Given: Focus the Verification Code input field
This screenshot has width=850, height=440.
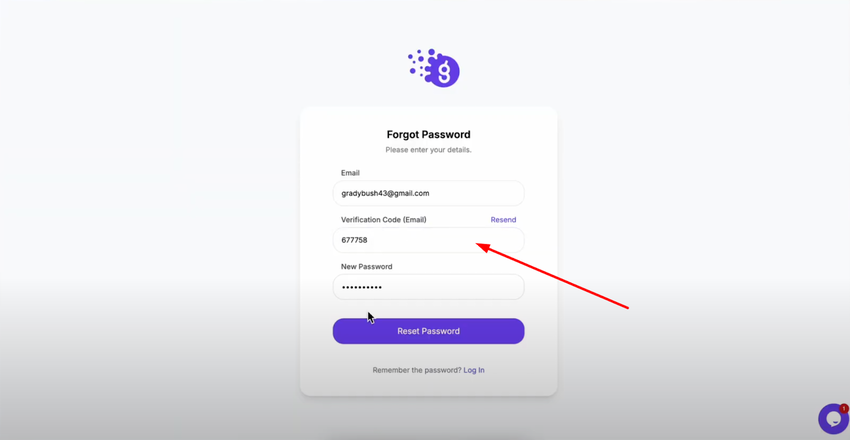Looking at the screenshot, I should (x=428, y=240).
